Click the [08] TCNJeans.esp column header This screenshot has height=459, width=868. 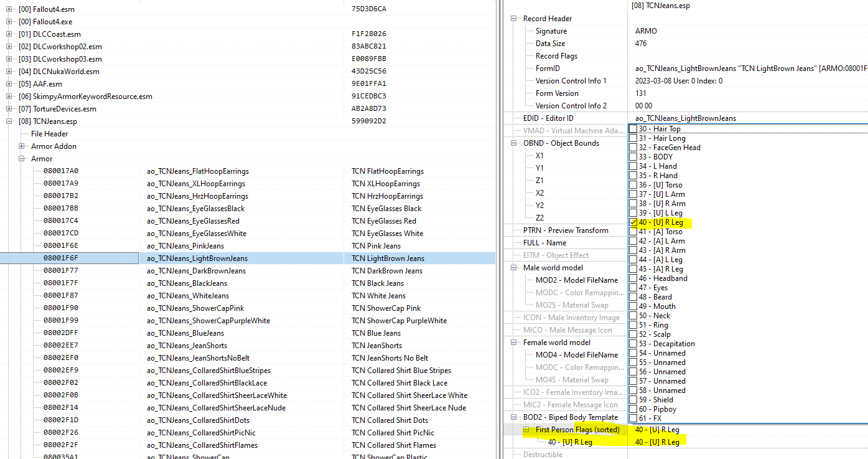tap(662, 6)
